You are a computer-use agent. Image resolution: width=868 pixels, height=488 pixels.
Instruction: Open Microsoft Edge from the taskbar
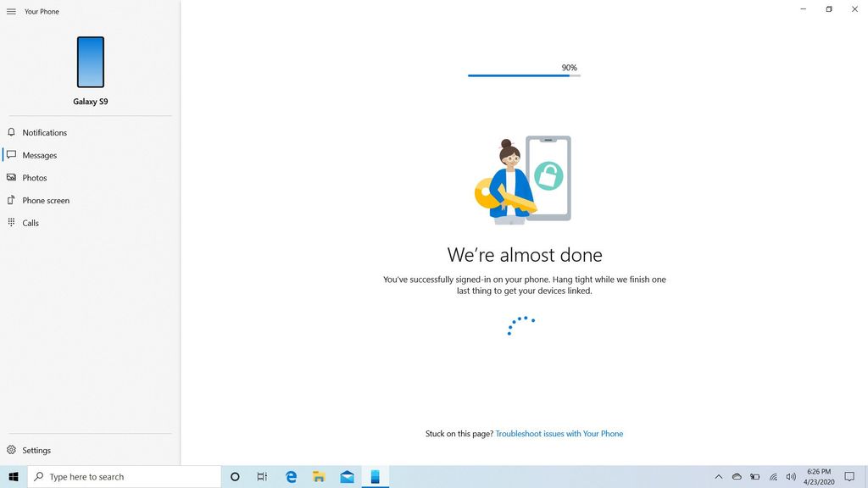pos(291,476)
